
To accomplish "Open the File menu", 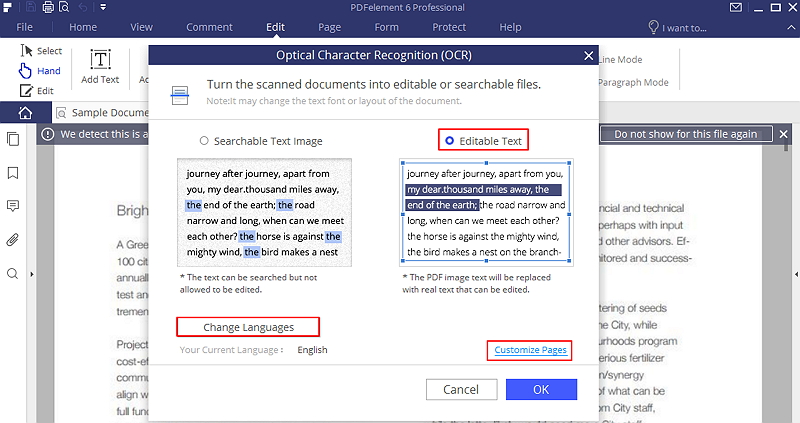I will tap(24, 27).
